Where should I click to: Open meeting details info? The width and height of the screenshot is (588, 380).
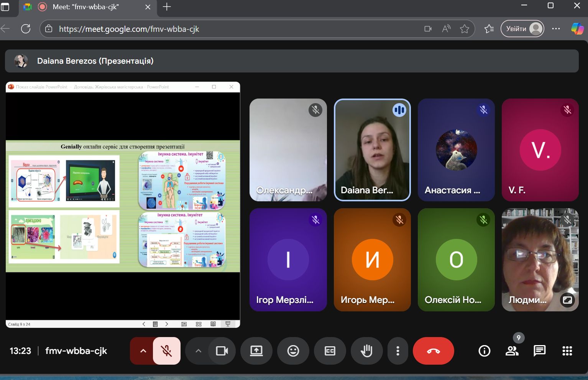[484, 351]
